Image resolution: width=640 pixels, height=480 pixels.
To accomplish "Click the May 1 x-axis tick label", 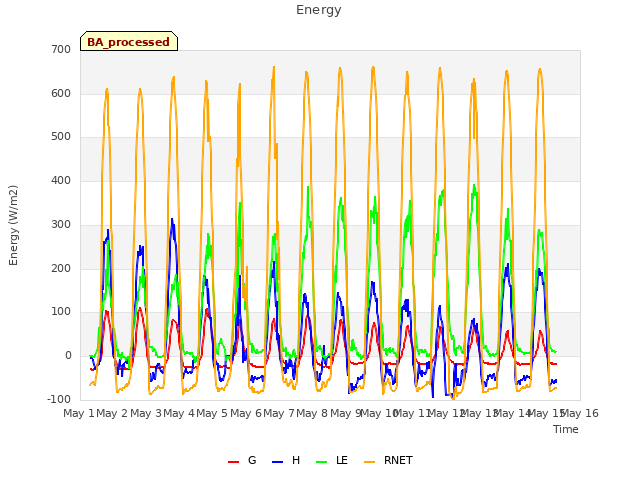I will pyautogui.click(x=79, y=413).
